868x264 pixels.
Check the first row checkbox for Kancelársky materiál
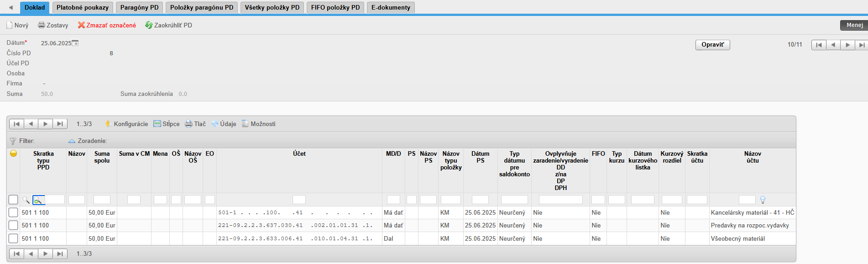click(13, 212)
